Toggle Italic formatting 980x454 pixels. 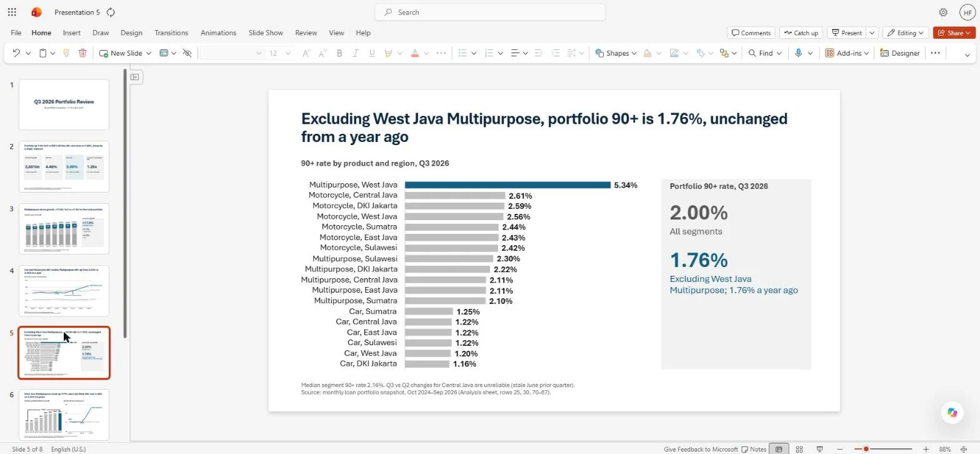click(x=356, y=53)
